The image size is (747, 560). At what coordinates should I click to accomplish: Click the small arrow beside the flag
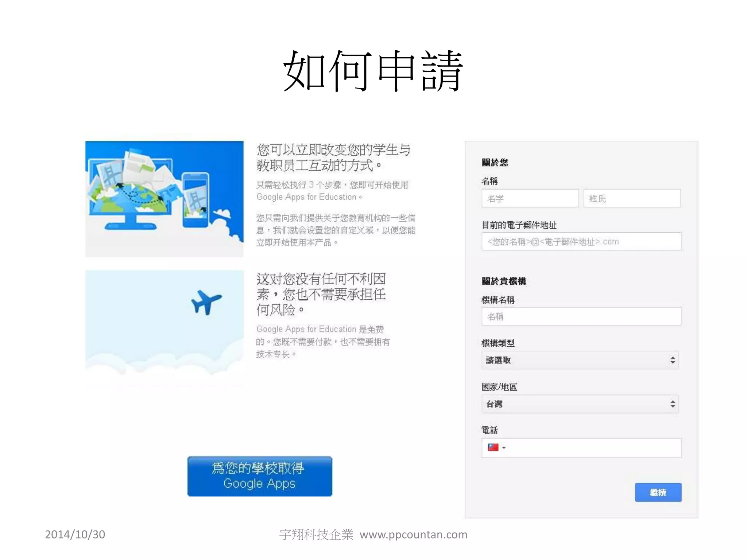(x=504, y=448)
